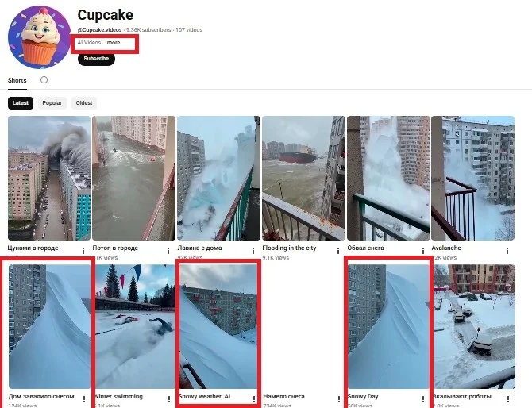Screen dimensions: 532x408
Task: Open options menu for Snowy Day
Action: point(422,398)
